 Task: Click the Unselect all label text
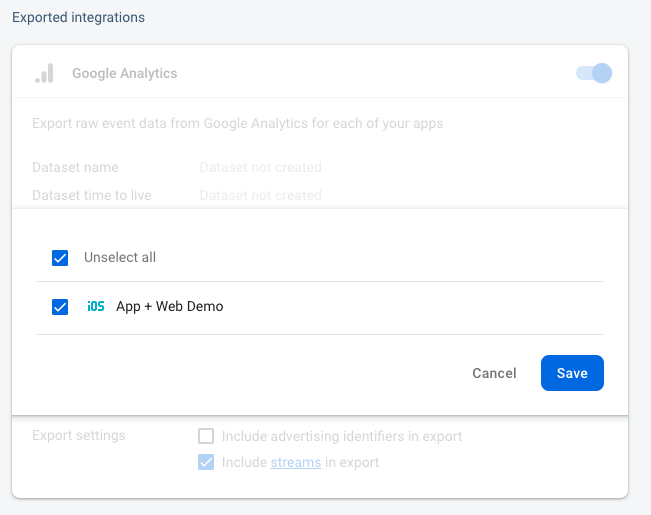coord(120,258)
